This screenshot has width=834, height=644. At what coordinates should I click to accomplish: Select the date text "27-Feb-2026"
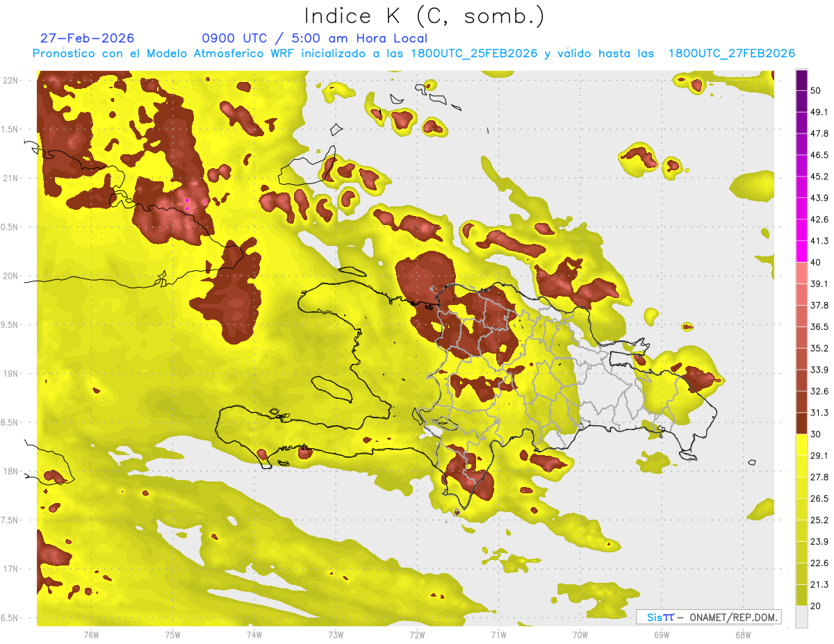point(88,38)
